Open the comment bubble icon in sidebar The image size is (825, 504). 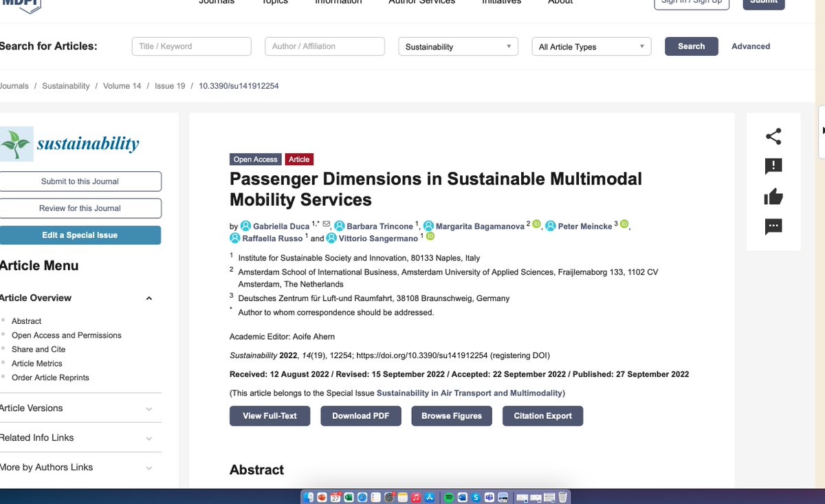coord(773,226)
